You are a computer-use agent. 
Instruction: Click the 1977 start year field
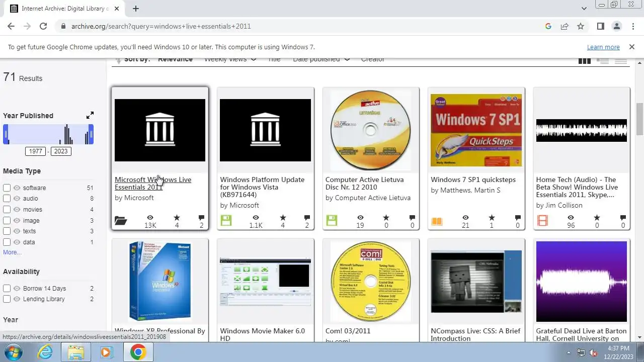(36, 151)
